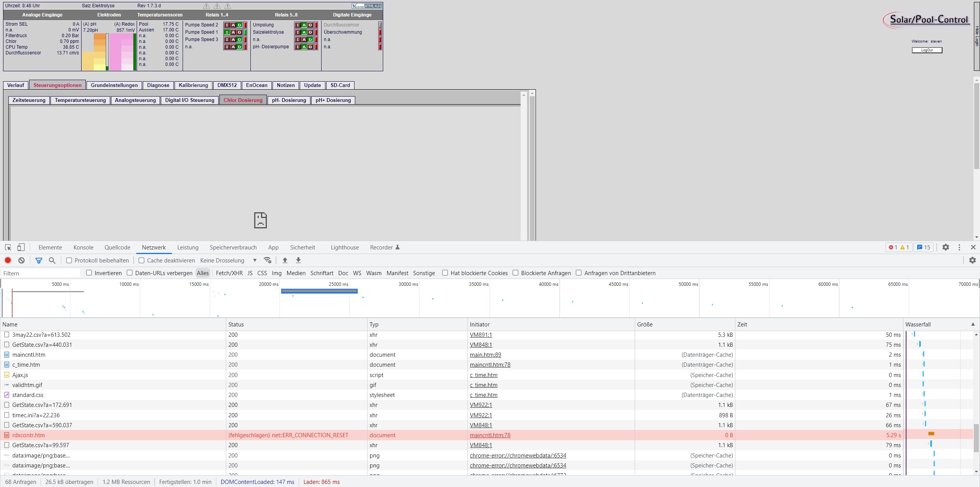980x487 pixels.
Task: Click the Valid HTML 4.01 badge
Action: click(x=367, y=6)
